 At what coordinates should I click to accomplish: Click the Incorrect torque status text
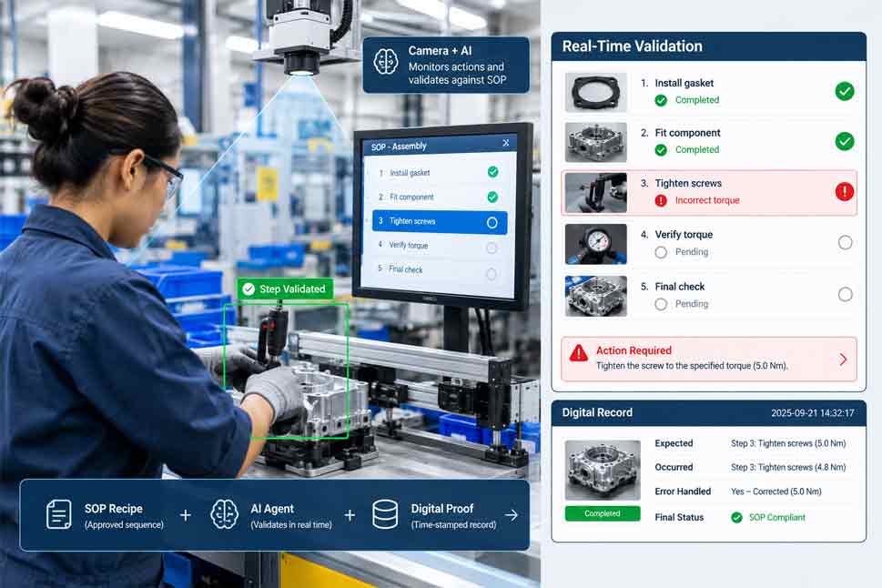click(707, 200)
